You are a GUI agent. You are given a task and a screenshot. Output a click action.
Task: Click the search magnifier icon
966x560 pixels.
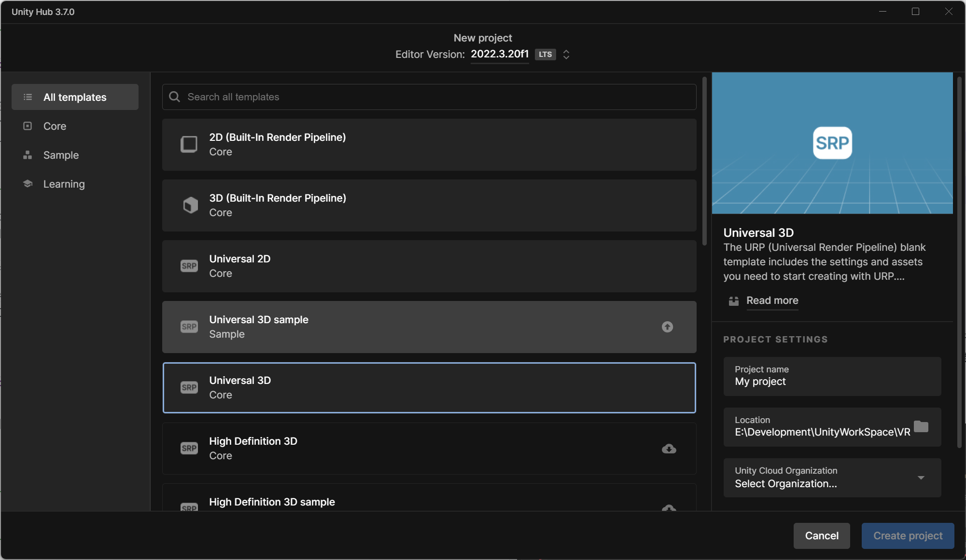pos(174,97)
